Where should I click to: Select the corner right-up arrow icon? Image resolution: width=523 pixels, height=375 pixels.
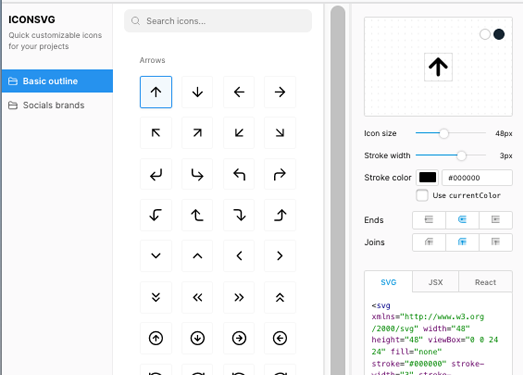click(x=280, y=215)
